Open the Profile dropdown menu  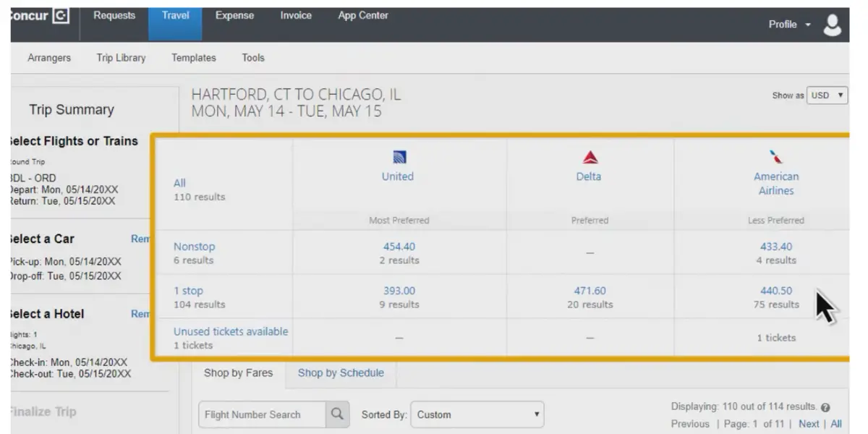[x=789, y=25]
